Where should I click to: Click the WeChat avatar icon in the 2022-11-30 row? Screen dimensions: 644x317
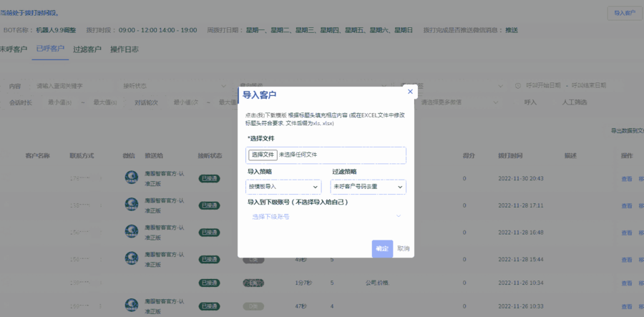[132, 177]
